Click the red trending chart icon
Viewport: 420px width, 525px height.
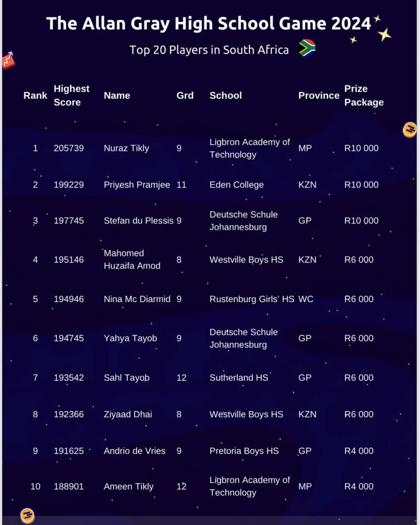click(8, 60)
